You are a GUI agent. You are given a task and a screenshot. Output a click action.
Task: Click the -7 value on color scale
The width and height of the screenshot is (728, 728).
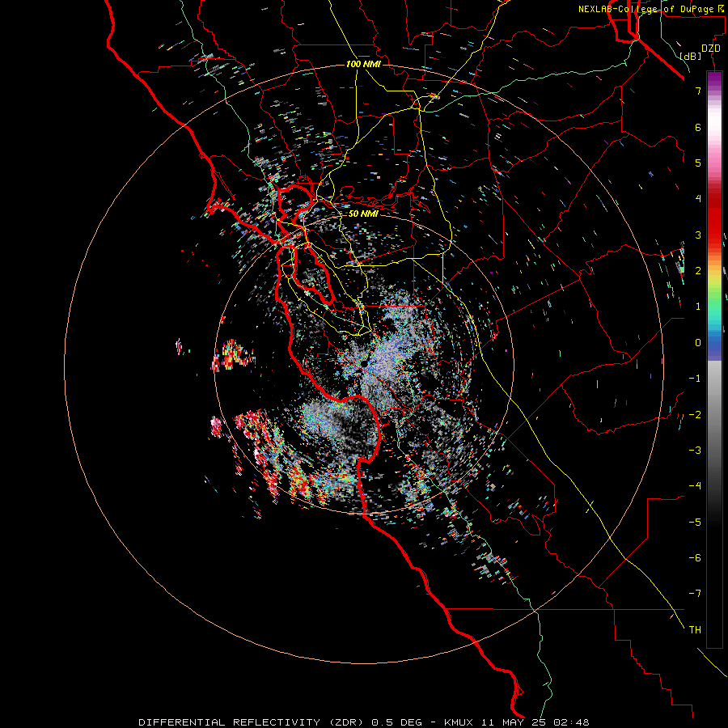click(x=695, y=594)
